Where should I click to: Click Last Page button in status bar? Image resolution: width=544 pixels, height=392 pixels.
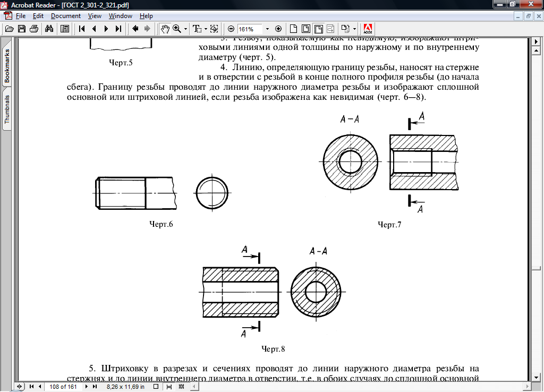click(95, 387)
